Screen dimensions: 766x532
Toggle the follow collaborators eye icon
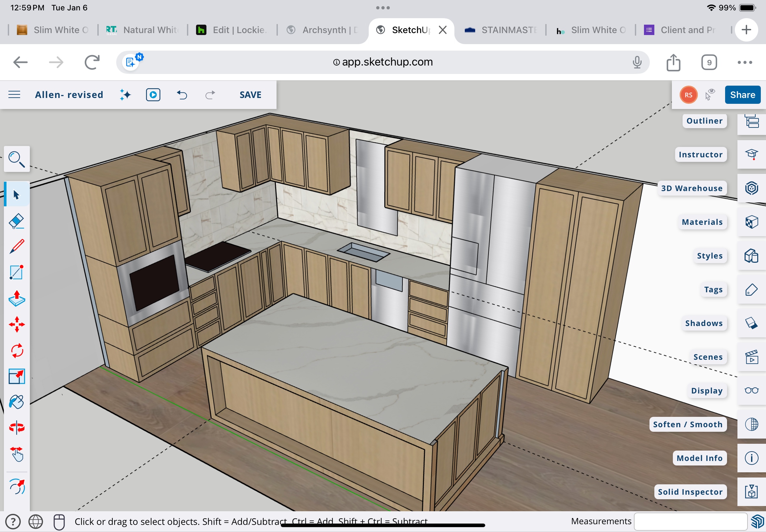[x=710, y=95]
